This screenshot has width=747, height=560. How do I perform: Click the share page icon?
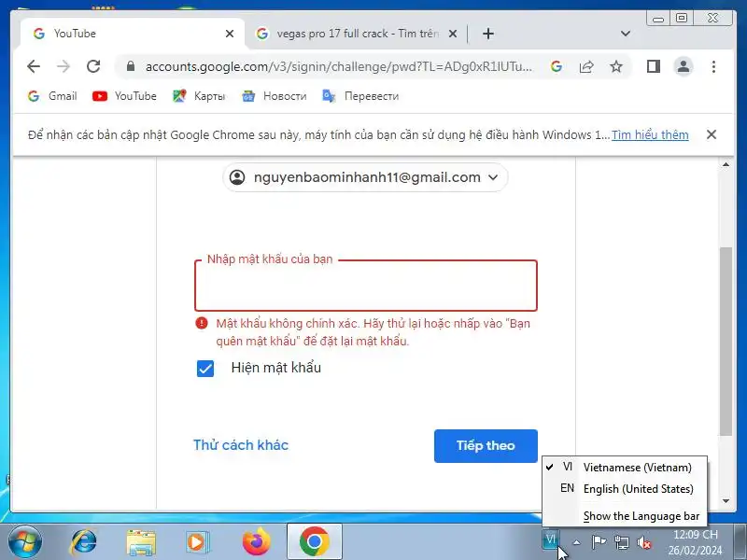[586, 66]
